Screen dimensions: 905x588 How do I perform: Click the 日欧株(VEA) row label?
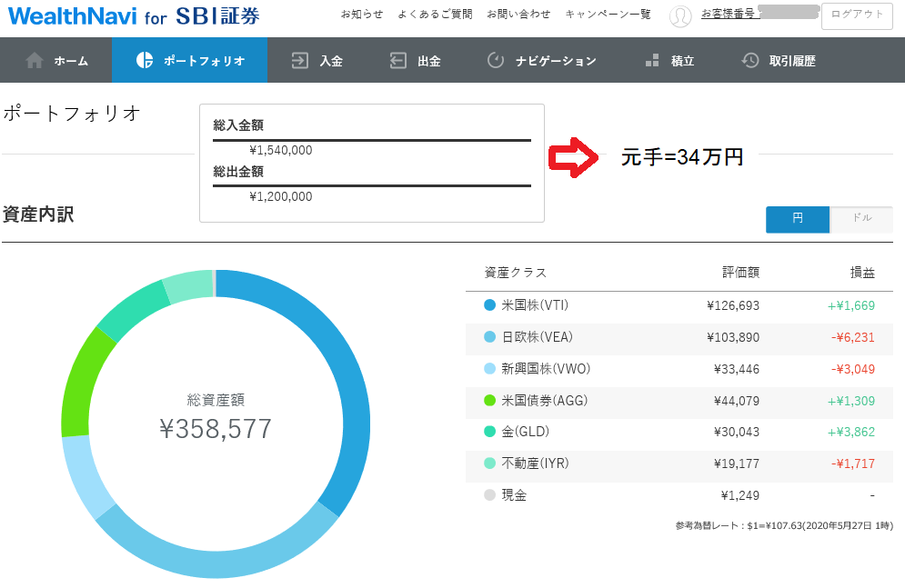coord(537,336)
